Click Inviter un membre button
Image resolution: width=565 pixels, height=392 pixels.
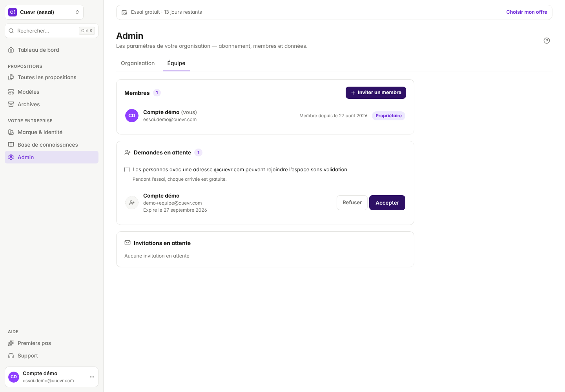click(x=376, y=93)
